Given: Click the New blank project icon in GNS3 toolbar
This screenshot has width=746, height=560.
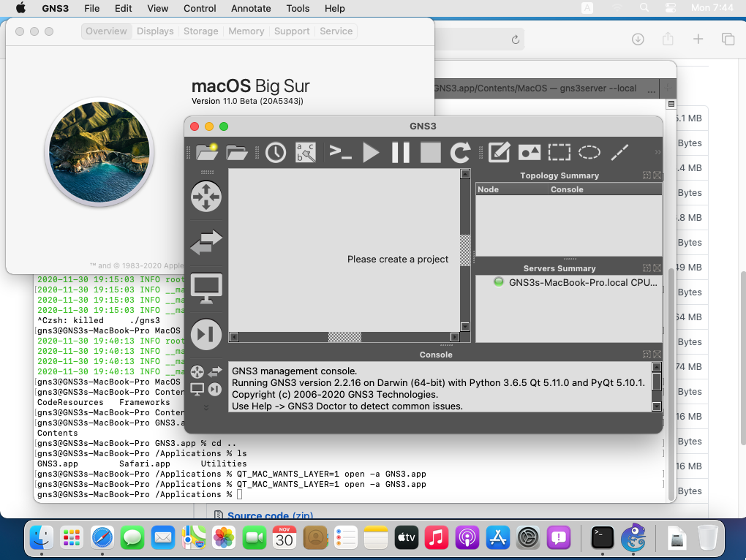Looking at the screenshot, I should [x=206, y=152].
